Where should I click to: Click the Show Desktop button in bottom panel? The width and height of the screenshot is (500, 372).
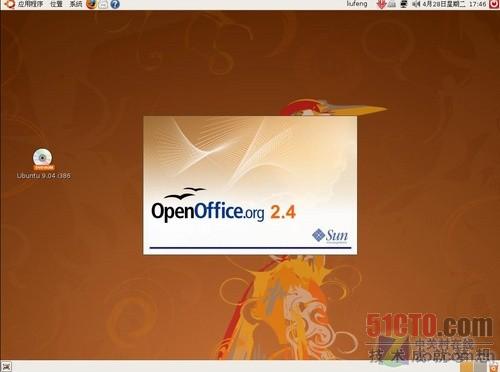[6, 366]
